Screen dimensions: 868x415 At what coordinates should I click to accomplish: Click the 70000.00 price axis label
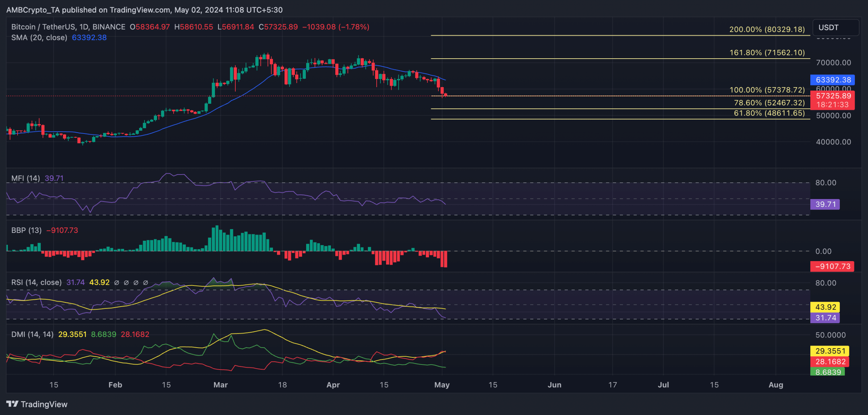pyautogui.click(x=833, y=63)
